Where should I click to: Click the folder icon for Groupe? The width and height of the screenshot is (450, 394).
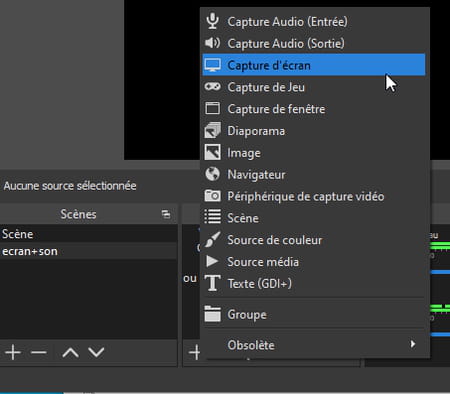pyautogui.click(x=212, y=314)
